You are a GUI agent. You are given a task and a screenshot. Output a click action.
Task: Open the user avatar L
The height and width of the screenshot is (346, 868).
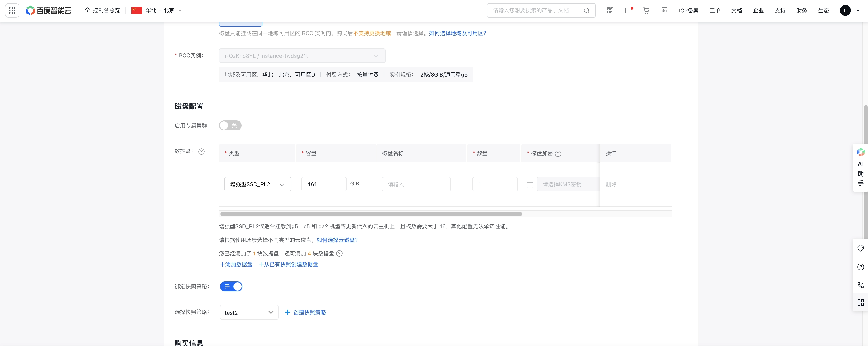click(x=845, y=10)
